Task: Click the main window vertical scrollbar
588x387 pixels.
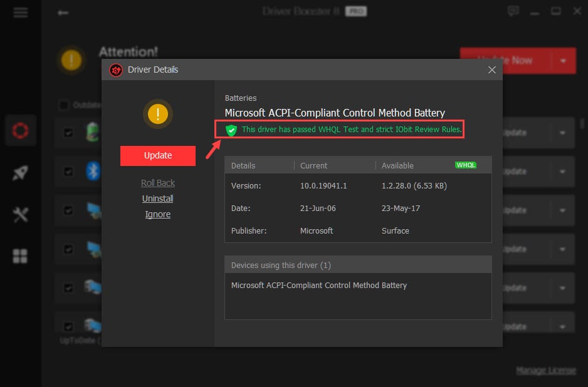Action: (x=582, y=123)
